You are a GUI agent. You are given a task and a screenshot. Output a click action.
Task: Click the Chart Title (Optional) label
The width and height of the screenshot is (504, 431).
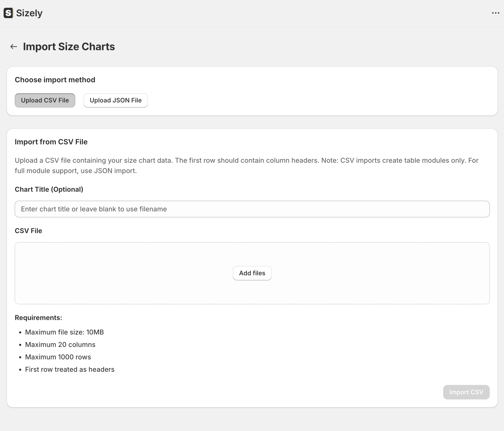click(x=49, y=189)
